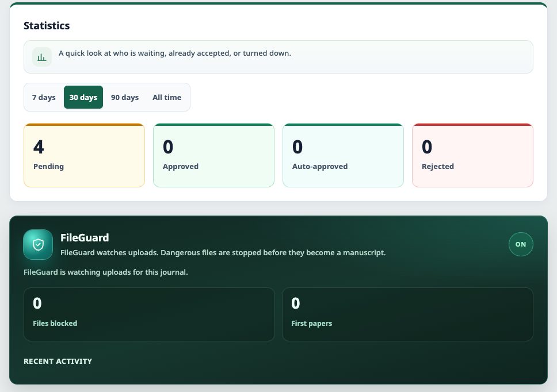Open the Pending statistics card

coord(84,155)
